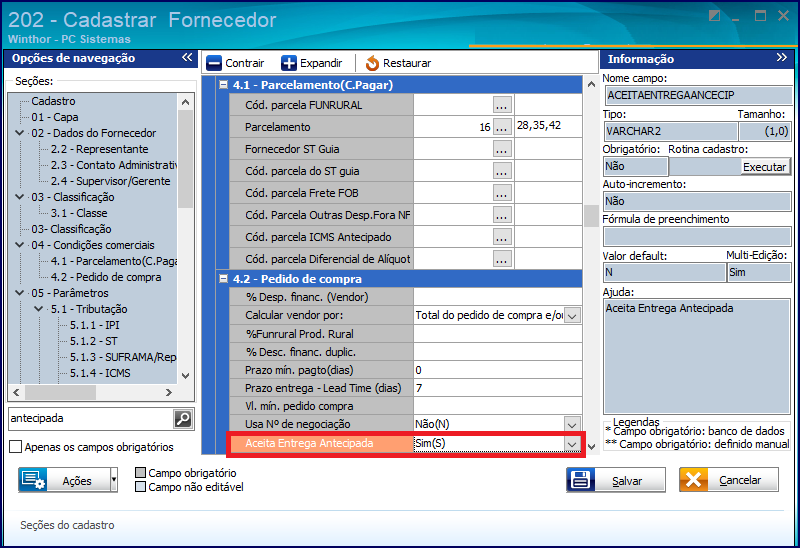Open lookup for Cód. Parcela Outras Desp.Fora NF
The image size is (800, 548).
point(503,215)
